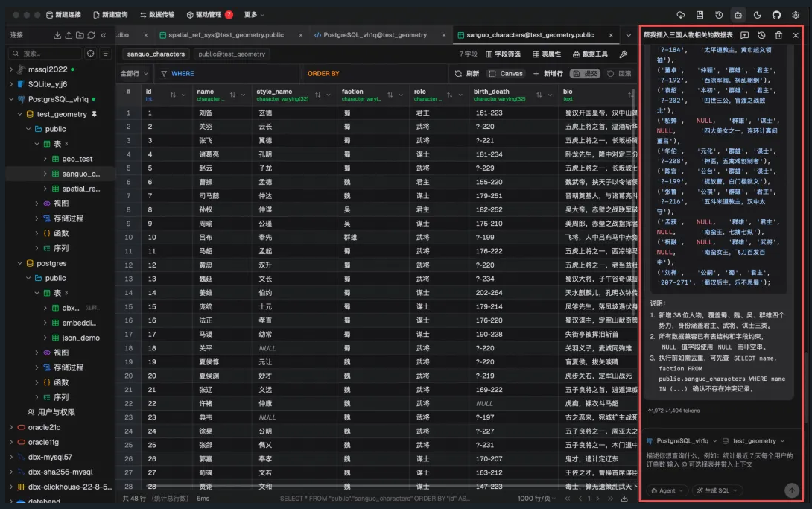Select the sanguo_characters@test_geometry.public tab

coord(530,35)
